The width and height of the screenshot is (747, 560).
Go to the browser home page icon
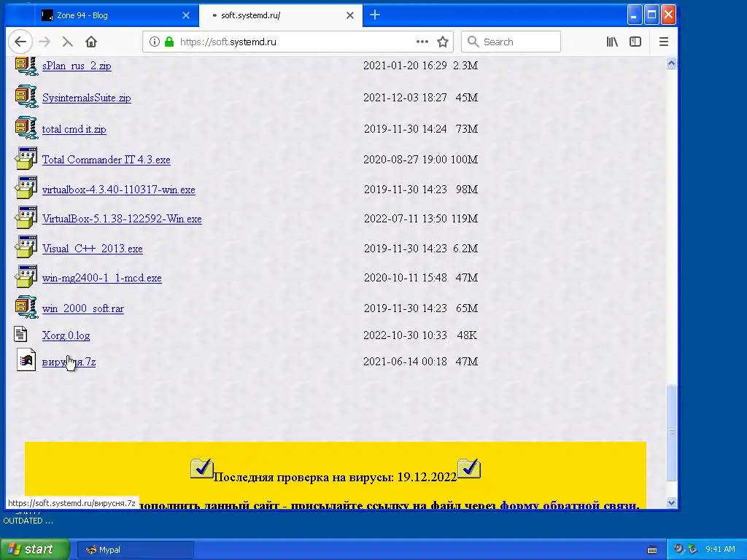[91, 42]
